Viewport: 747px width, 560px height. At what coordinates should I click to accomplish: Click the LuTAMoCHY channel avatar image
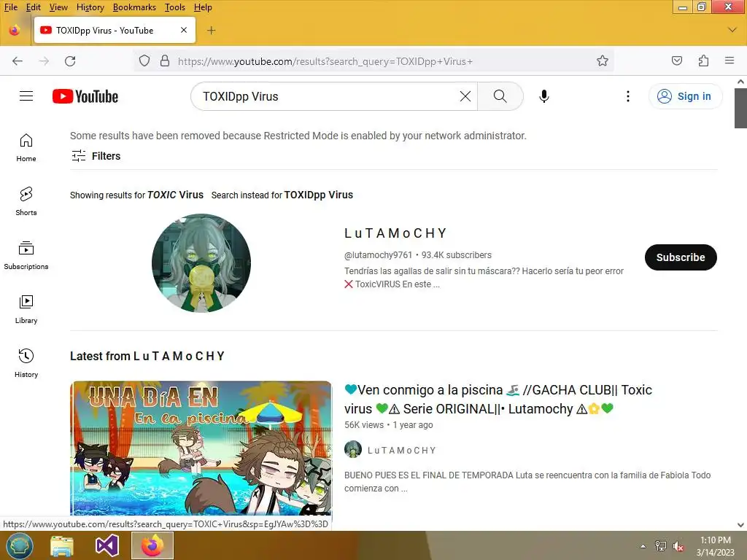[201, 262]
